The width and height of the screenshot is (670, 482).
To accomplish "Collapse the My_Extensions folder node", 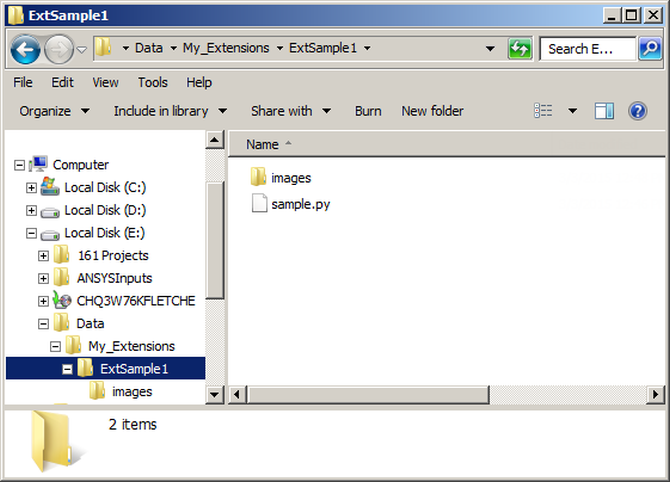I will pos(55,346).
